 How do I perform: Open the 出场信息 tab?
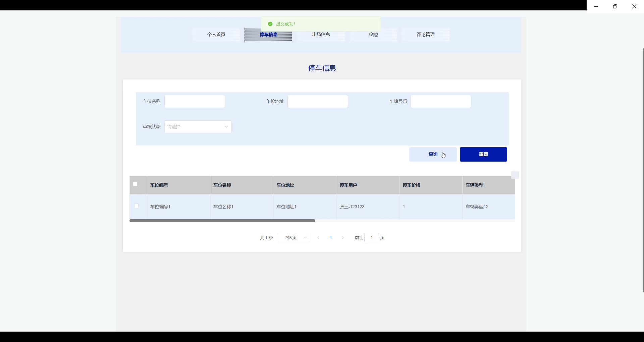321,35
